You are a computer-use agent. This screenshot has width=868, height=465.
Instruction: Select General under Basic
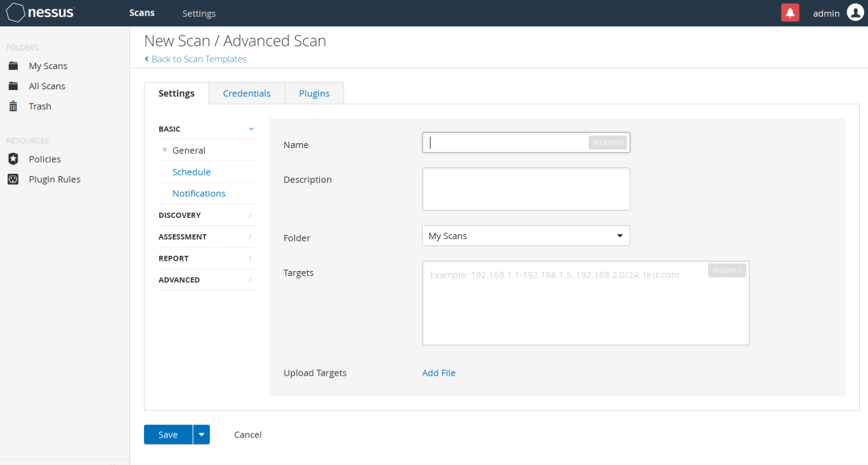coord(189,150)
